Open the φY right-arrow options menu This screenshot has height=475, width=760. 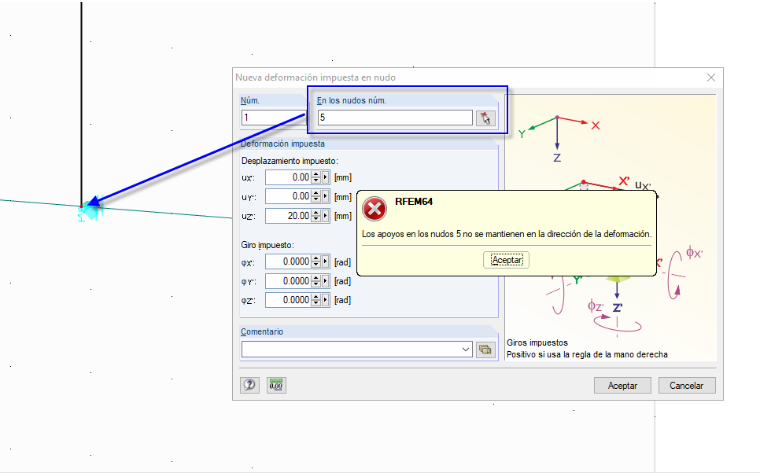click(x=325, y=281)
